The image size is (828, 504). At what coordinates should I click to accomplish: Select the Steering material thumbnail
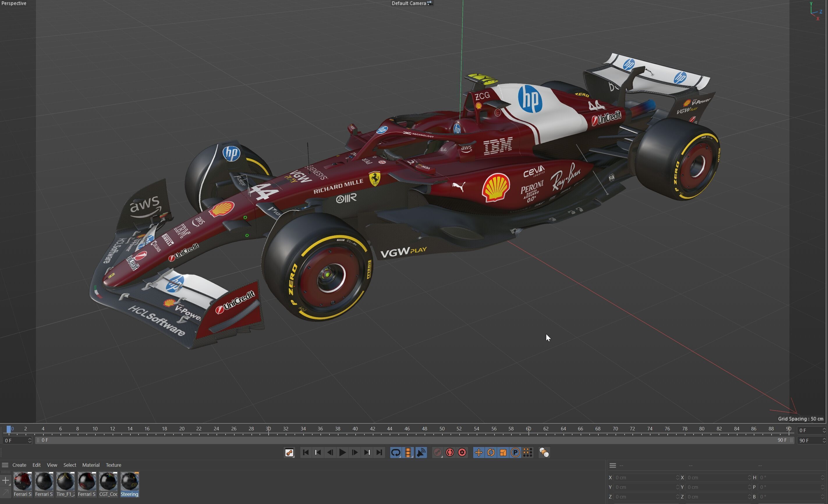pos(130,481)
